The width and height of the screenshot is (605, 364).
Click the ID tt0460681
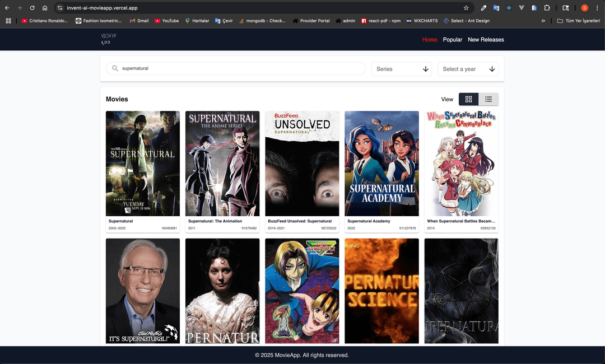(x=169, y=228)
